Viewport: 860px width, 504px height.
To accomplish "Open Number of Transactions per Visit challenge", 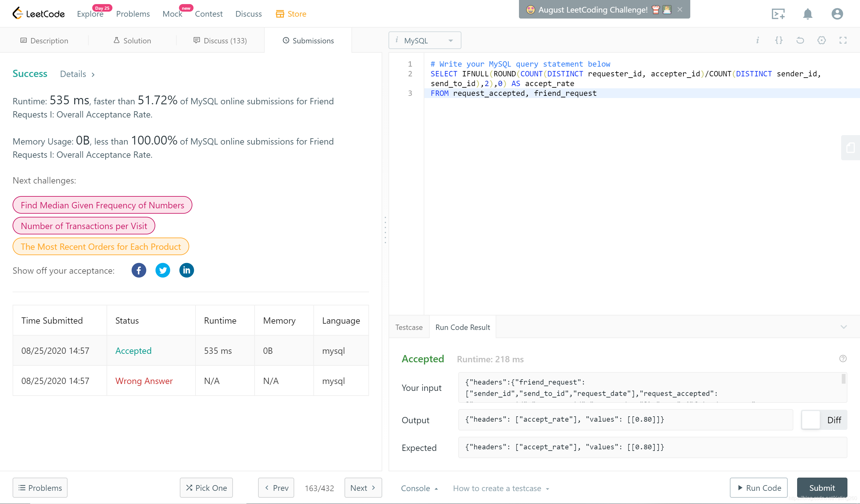I will coord(84,226).
